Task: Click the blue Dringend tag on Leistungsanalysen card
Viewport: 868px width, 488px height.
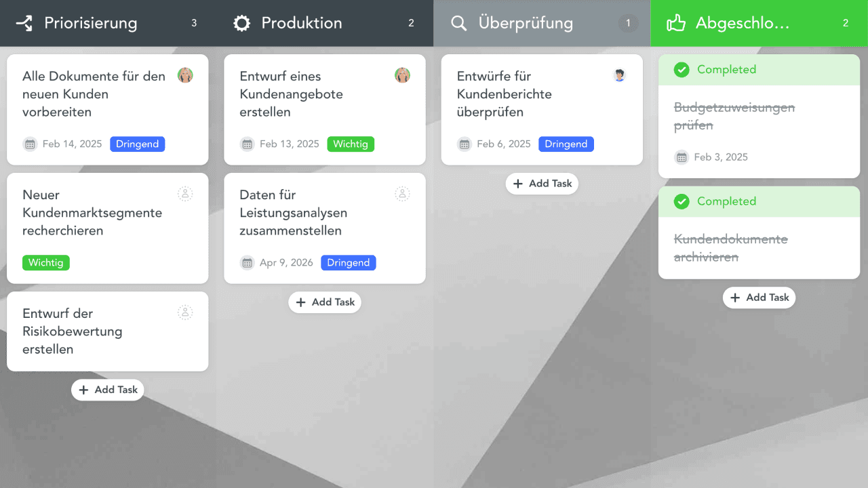Action: coord(349,263)
